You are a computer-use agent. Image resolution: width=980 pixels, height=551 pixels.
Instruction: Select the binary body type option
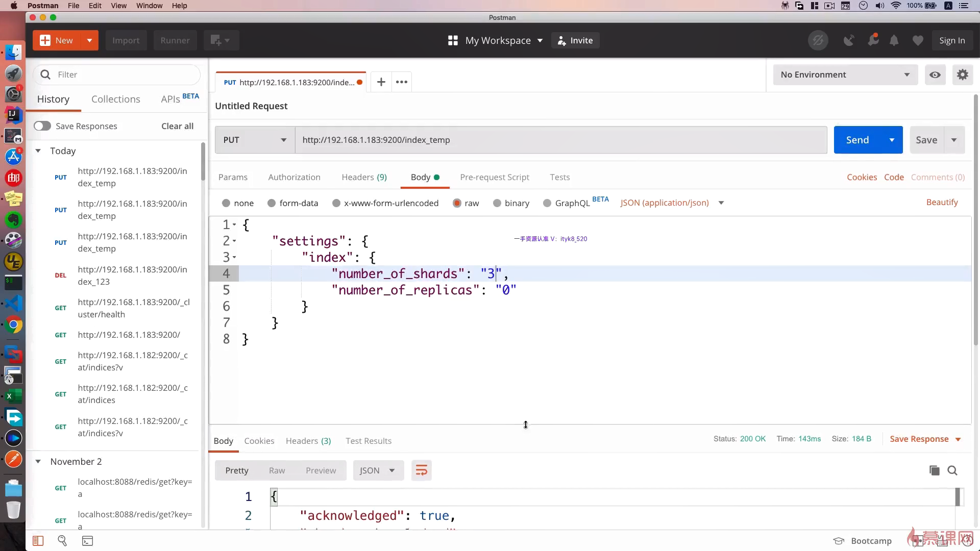(497, 203)
